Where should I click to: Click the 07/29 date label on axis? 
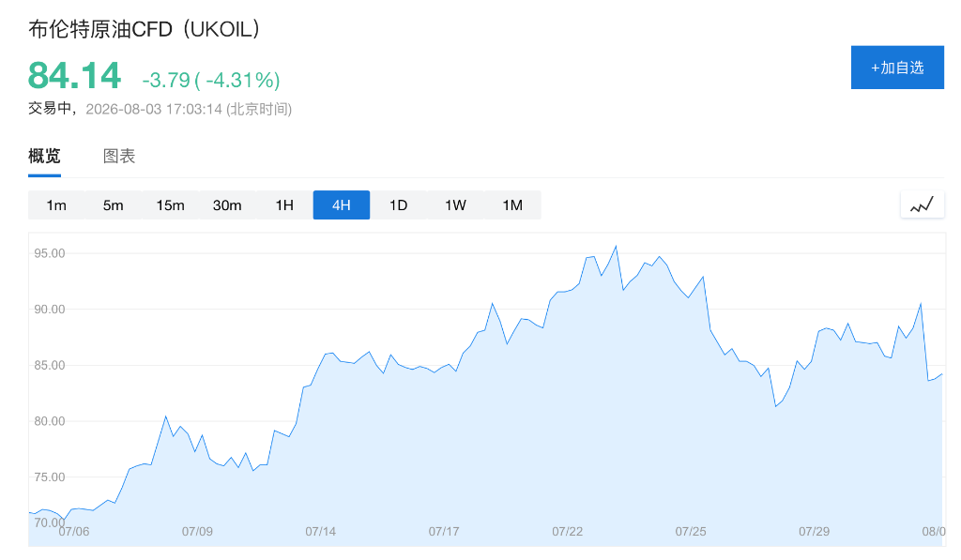[x=814, y=531]
